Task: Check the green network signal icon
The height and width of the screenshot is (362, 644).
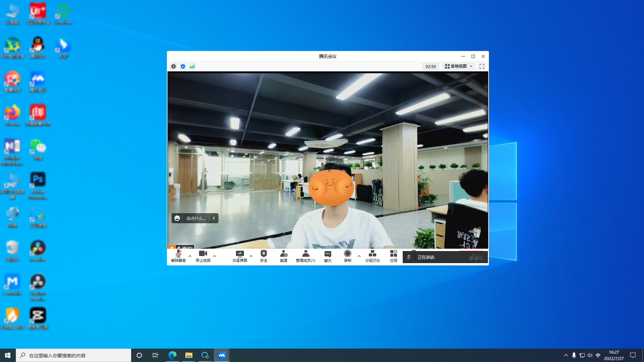Action: pyautogui.click(x=192, y=66)
